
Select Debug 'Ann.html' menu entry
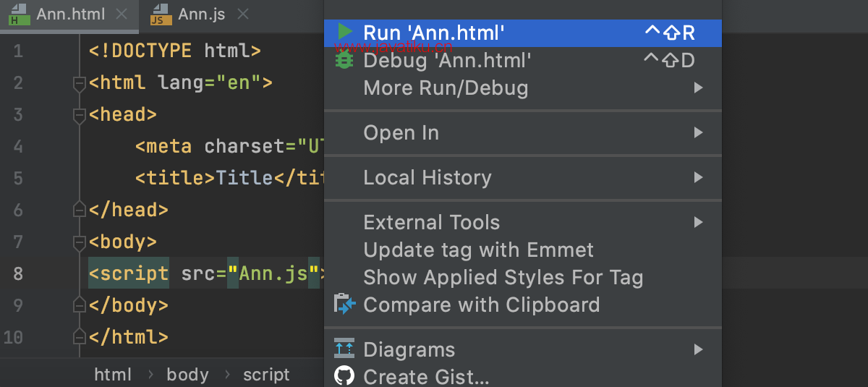[x=522, y=60]
